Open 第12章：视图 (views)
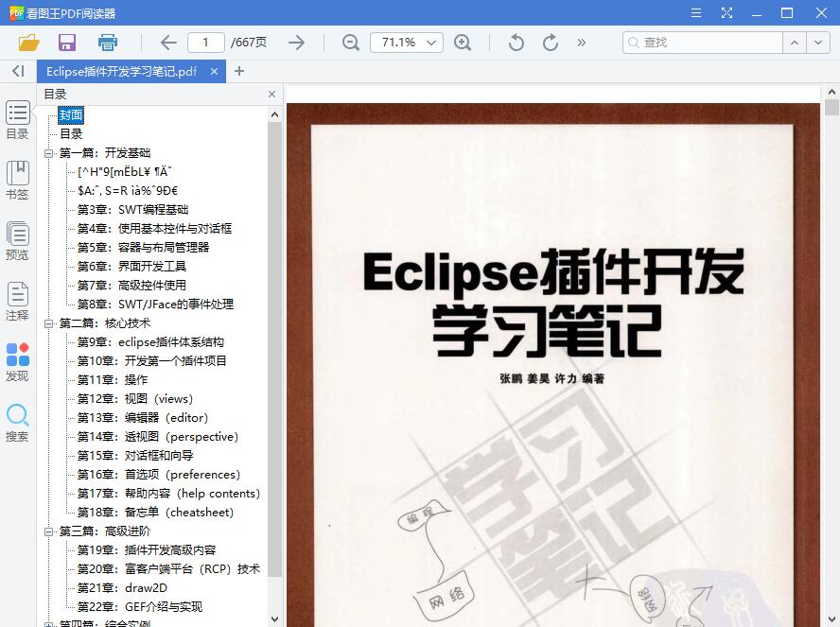The height and width of the screenshot is (627, 840). click(x=135, y=399)
